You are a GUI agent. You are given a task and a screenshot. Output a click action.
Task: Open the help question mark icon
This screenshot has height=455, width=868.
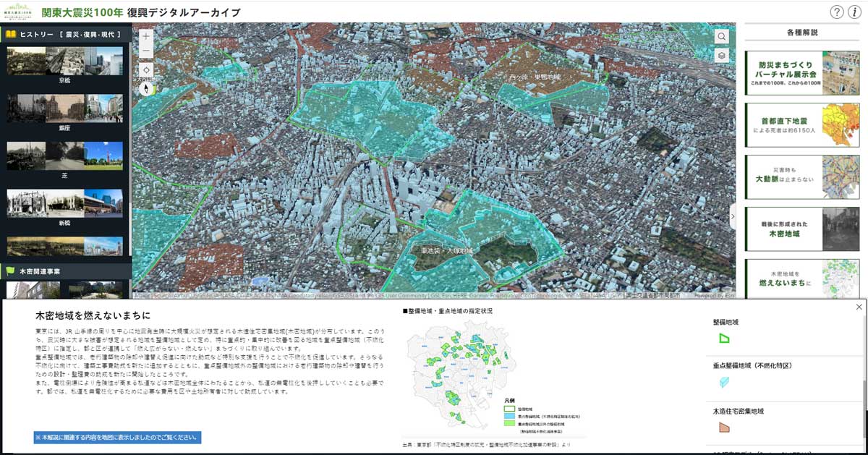point(836,12)
